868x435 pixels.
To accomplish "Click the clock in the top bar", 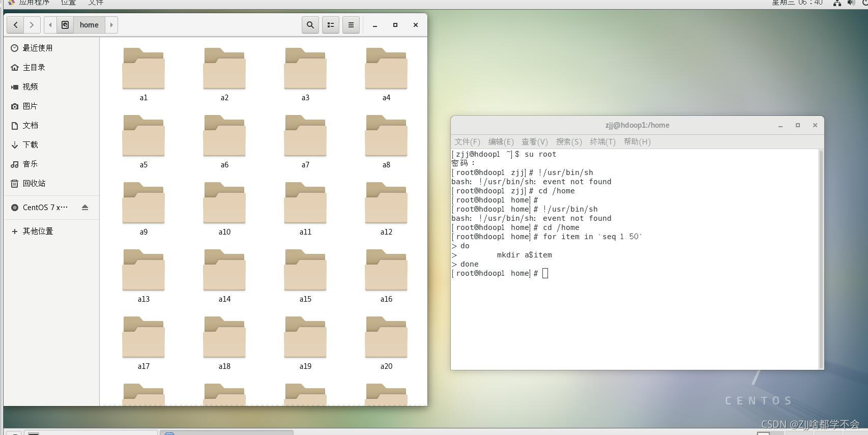I will point(797,3).
